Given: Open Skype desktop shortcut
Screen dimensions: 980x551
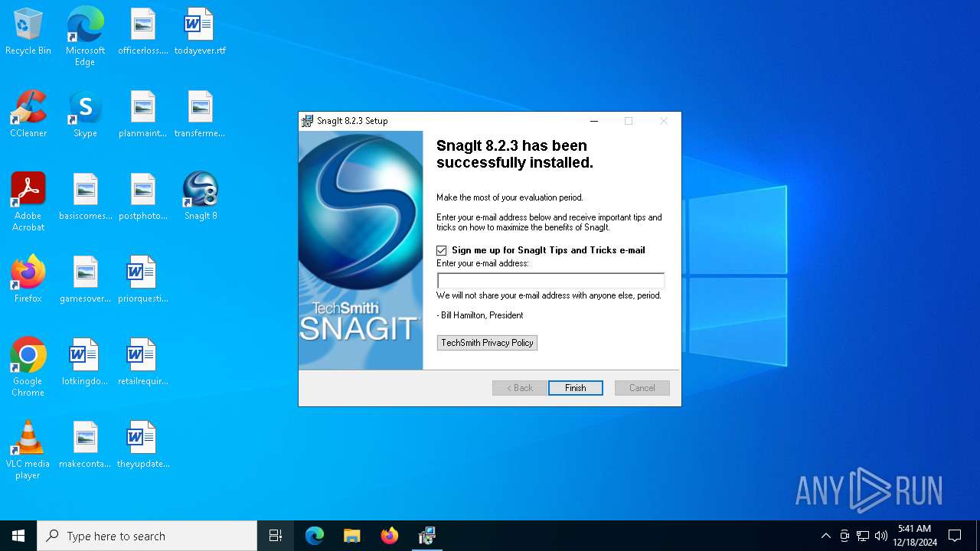Looking at the screenshot, I should pyautogui.click(x=85, y=115).
